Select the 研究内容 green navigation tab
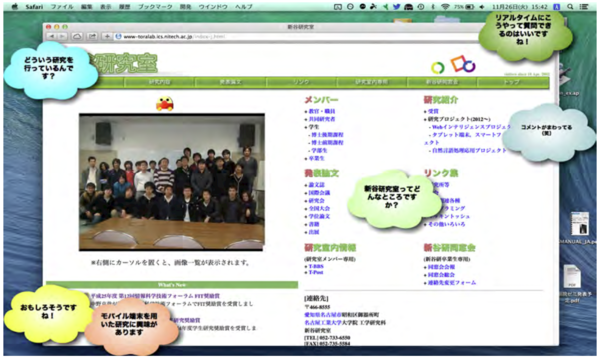The height and width of the screenshot is (360, 600). (x=160, y=82)
